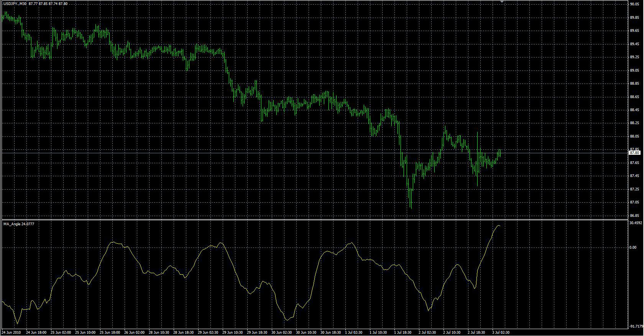The width and height of the screenshot is (644, 336).
Task: Click the 2 Jul 10:30 time label
Action: point(452,333)
